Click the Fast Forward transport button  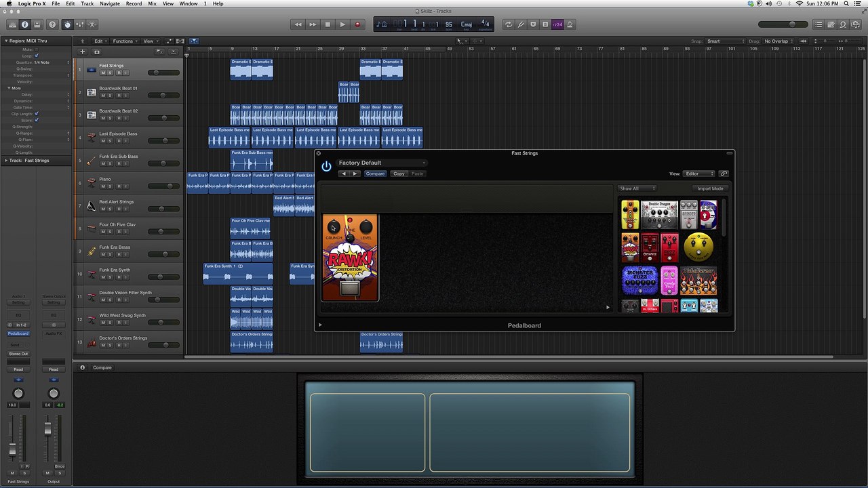point(313,24)
